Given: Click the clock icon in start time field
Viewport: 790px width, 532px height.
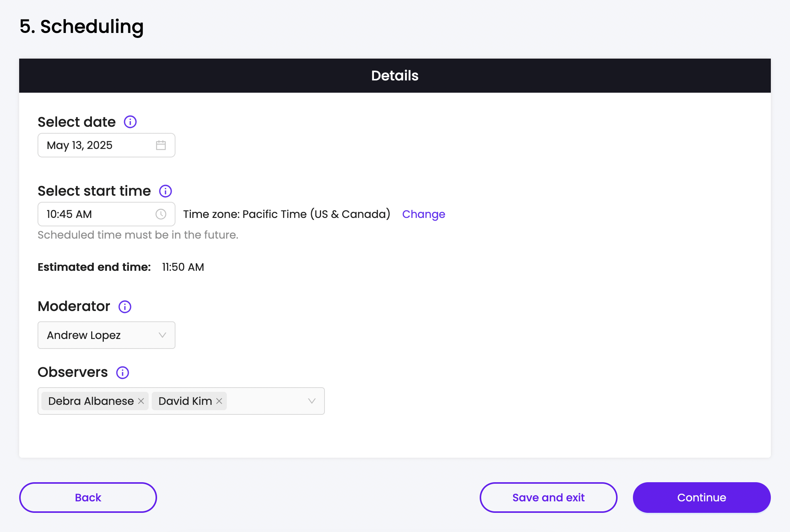Looking at the screenshot, I should [161, 214].
